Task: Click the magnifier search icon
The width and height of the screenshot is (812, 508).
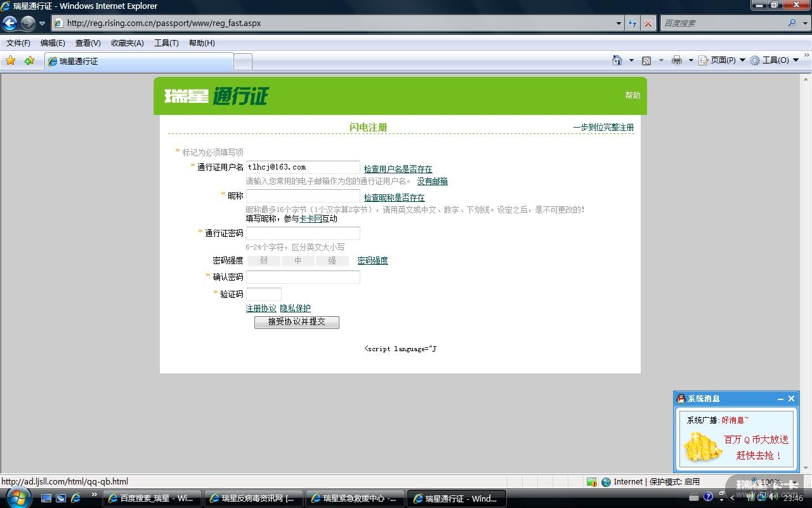Action: pos(792,23)
